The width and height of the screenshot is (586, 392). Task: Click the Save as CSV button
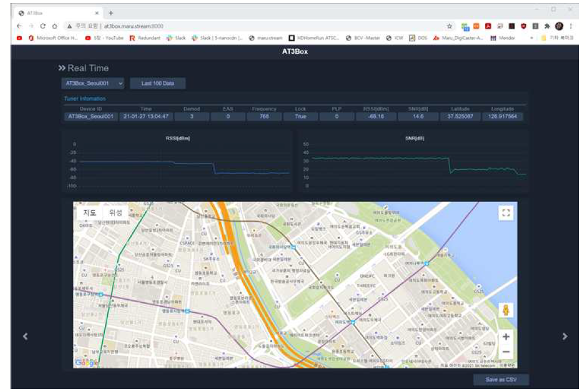pyautogui.click(x=501, y=380)
